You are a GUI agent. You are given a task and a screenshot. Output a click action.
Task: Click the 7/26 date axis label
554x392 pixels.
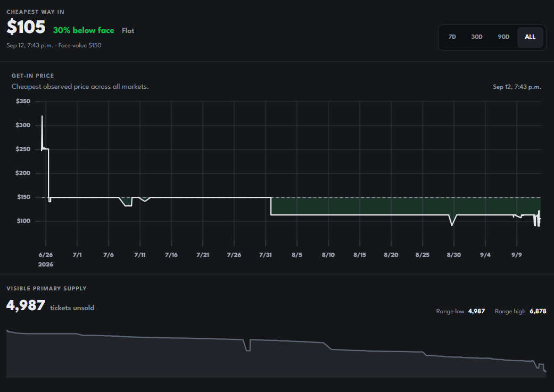tap(234, 255)
